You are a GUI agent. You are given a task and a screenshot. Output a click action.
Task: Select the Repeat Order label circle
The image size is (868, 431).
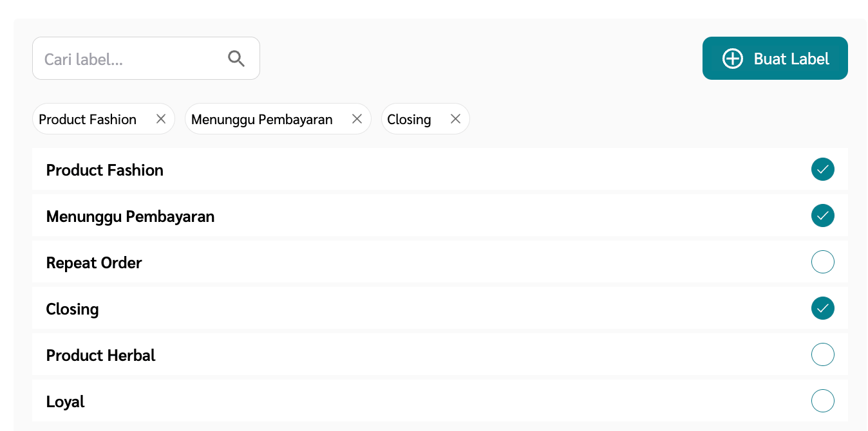[x=823, y=262]
